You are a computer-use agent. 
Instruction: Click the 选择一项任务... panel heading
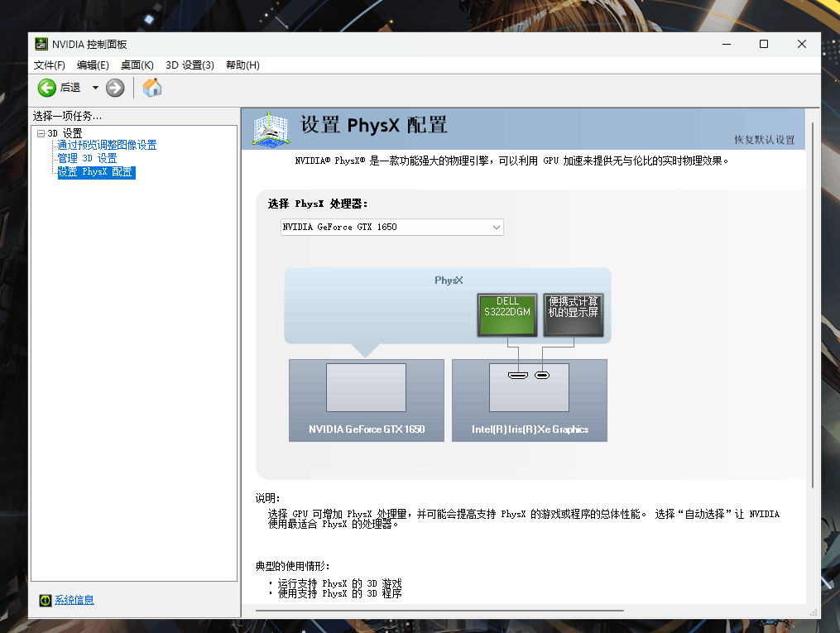click(x=68, y=116)
